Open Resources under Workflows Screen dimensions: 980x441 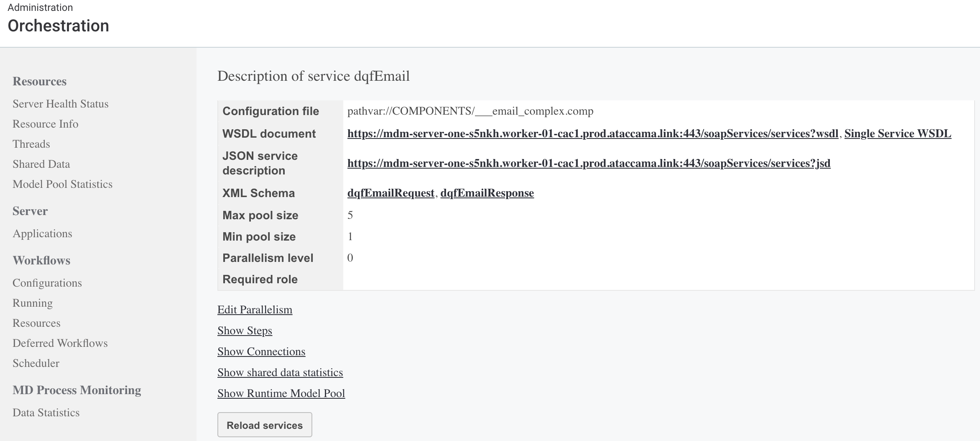tap(36, 323)
